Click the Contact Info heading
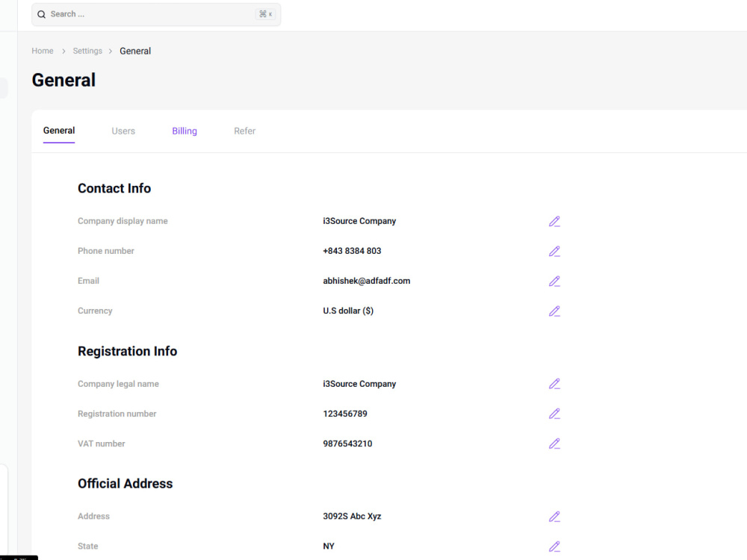This screenshot has height=560, width=747. pyautogui.click(x=114, y=188)
